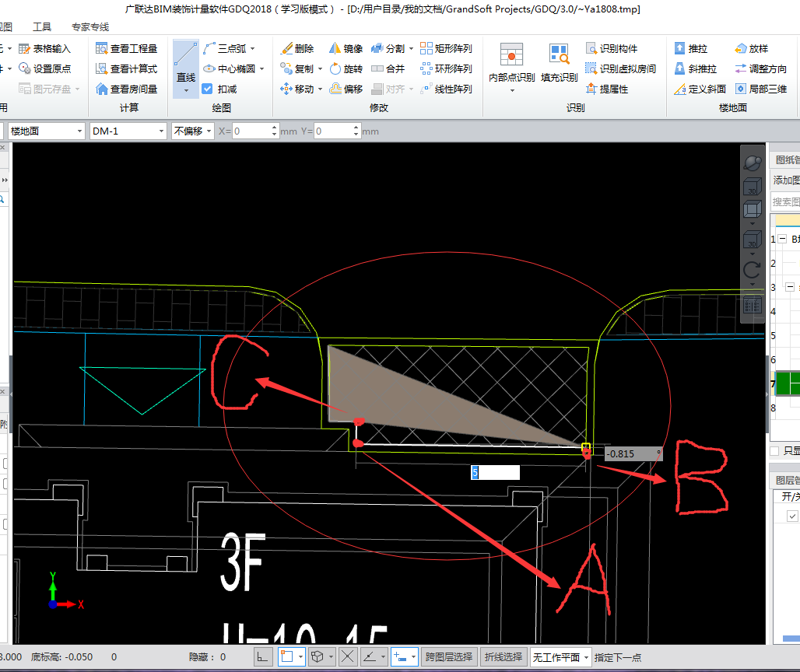Image resolution: width=800 pixels, height=672 pixels.
Task: Click 设置原点 set origin
Action: point(44,68)
